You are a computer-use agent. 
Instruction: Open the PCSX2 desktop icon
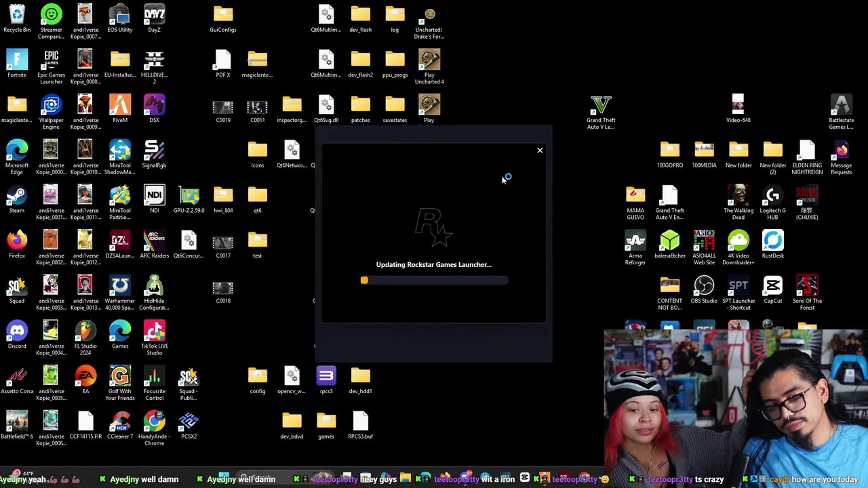[189, 426]
